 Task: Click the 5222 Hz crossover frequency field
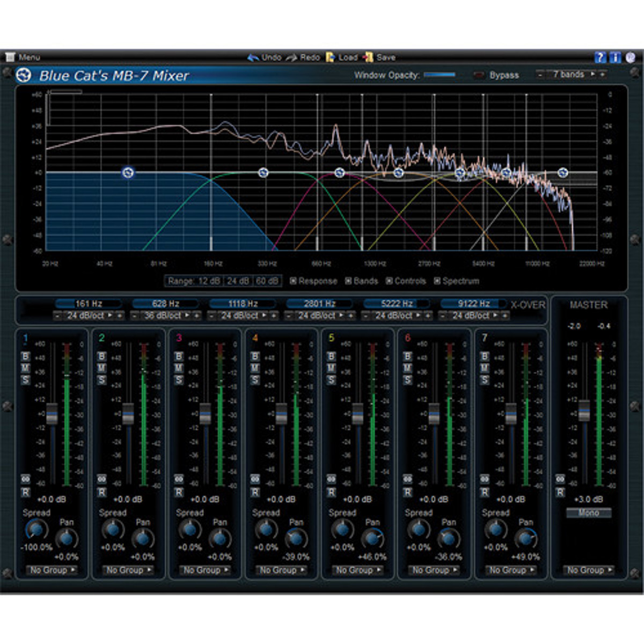pos(397,304)
